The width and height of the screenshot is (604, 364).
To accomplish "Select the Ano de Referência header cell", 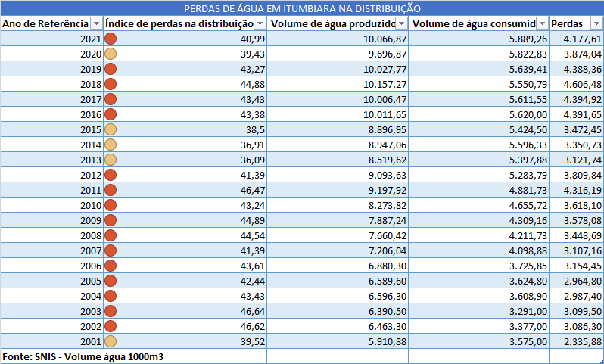I will [52, 23].
